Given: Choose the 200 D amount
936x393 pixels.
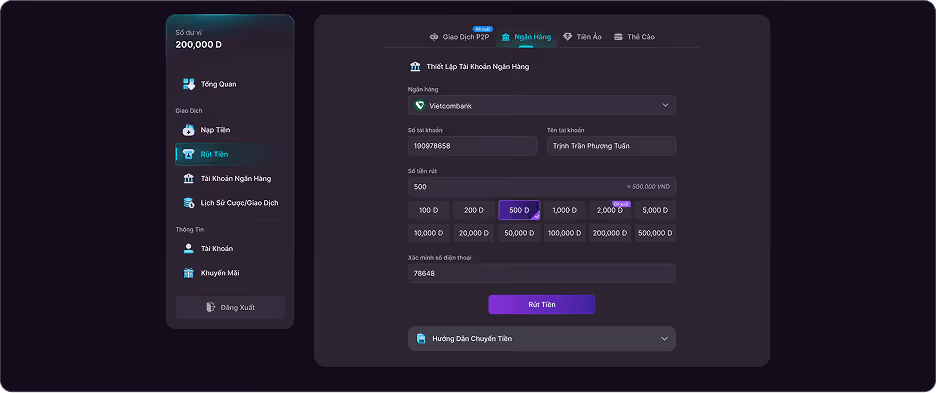Looking at the screenshot, I should tap(474, 210).
